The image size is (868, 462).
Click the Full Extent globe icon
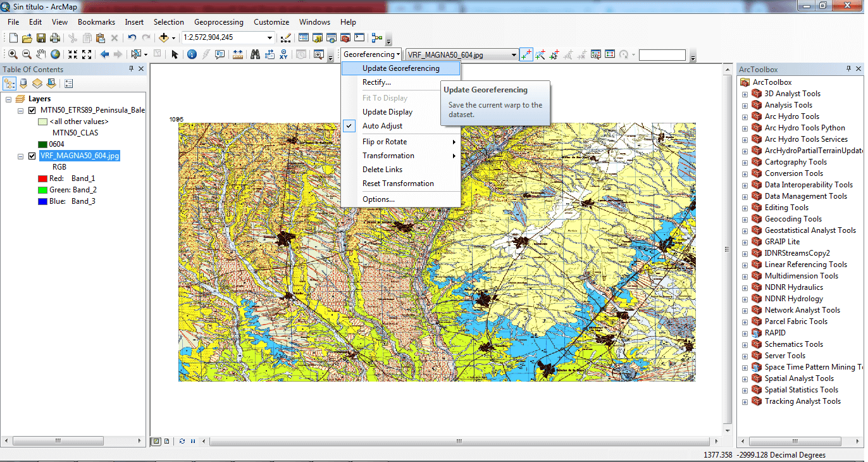click(x=56, y=54)
